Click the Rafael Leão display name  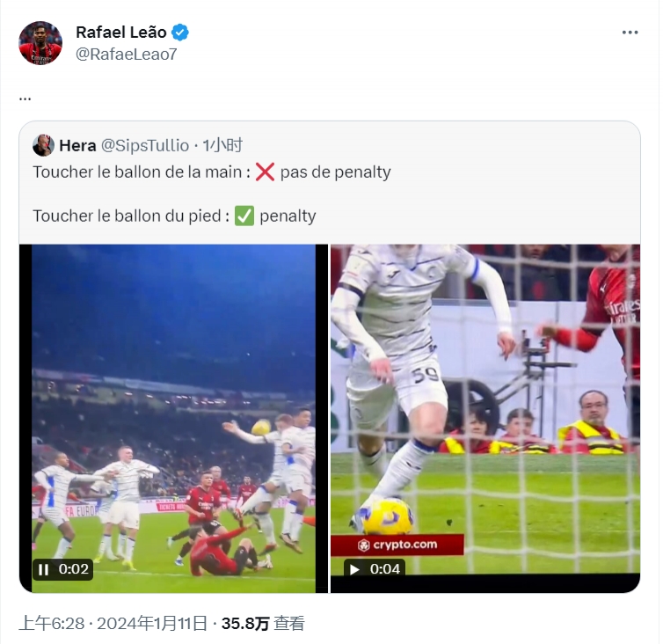[121, 33]
